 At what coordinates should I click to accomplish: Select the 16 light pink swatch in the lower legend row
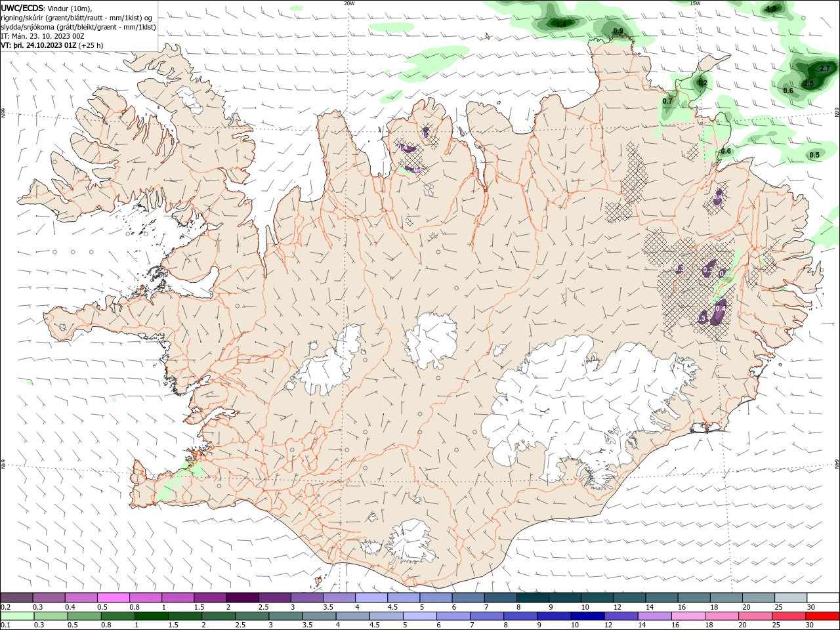(x=687, y=616)
